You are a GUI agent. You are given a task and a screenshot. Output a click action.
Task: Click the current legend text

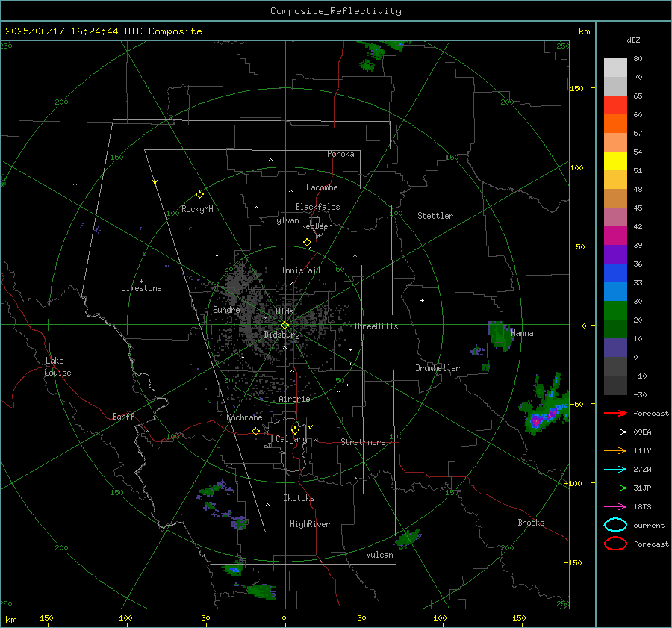coord(649,526)
